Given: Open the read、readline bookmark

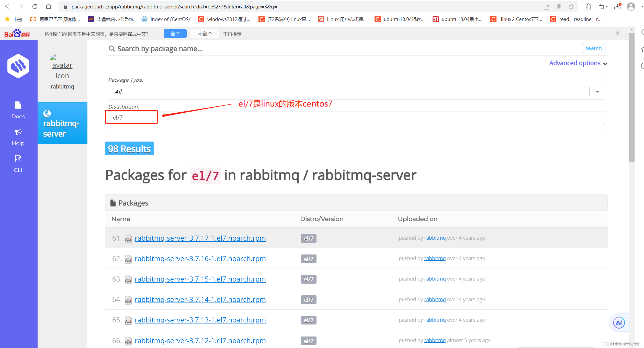Looking at the screenshot, I should pos(576,19).
